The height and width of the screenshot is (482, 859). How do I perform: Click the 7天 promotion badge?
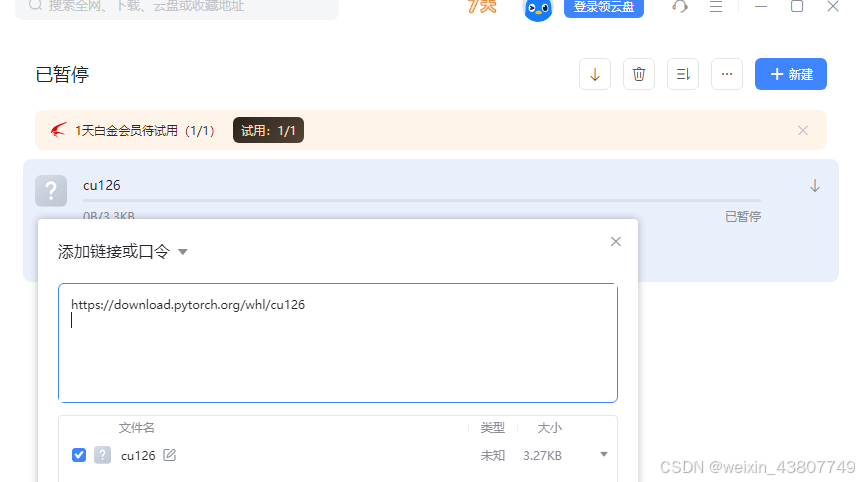482,7
